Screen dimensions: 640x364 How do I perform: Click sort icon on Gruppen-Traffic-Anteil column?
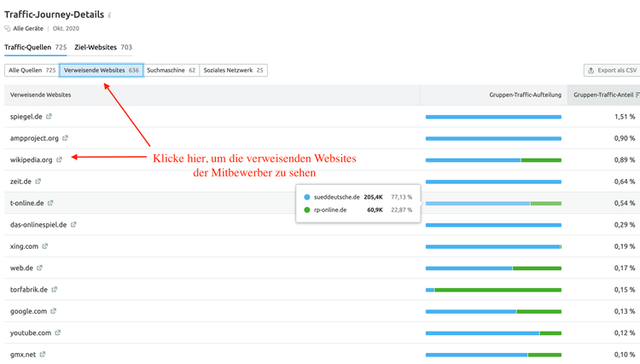pos(637,95)
